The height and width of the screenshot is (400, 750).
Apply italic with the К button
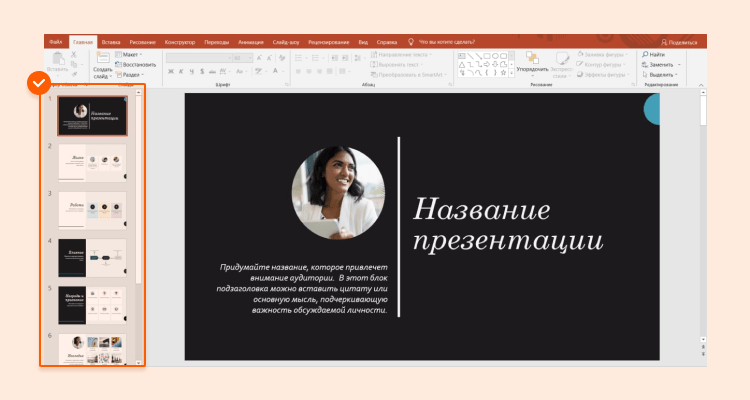point(181,71)
